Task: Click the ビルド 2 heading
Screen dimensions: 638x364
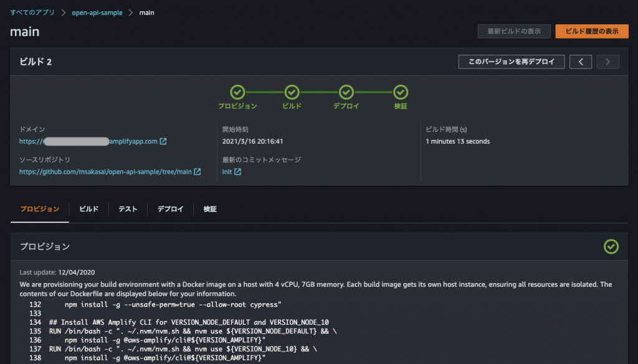Action: point(36,62)
